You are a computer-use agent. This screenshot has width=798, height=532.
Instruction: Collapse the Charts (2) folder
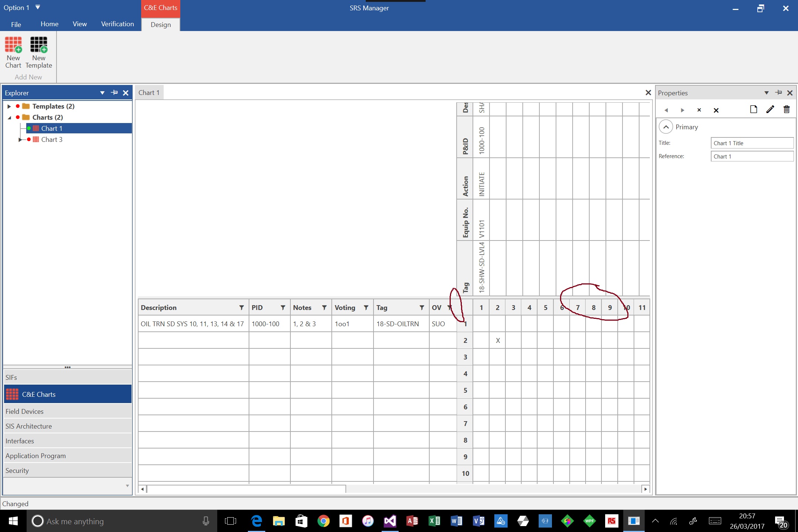pyautogui.click(x=9, y=117)
